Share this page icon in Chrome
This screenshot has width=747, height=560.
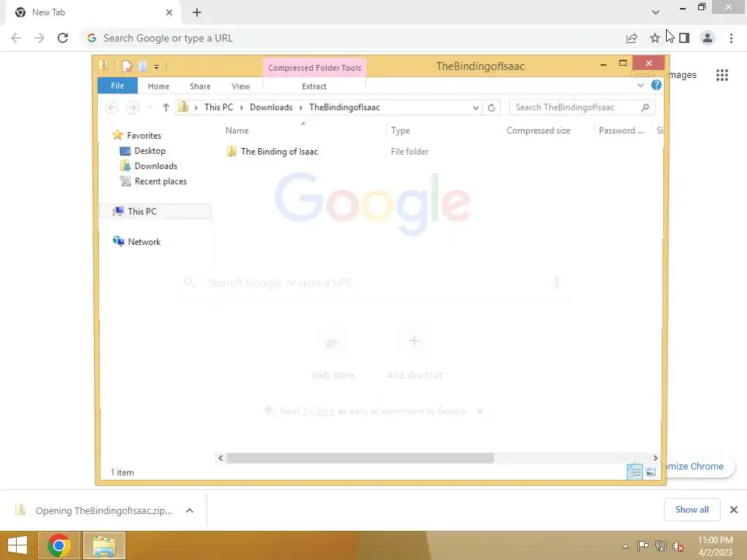pos(632,38)
